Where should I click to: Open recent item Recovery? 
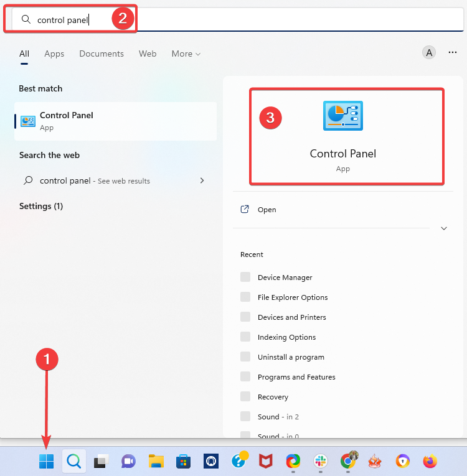click(273, 397)
